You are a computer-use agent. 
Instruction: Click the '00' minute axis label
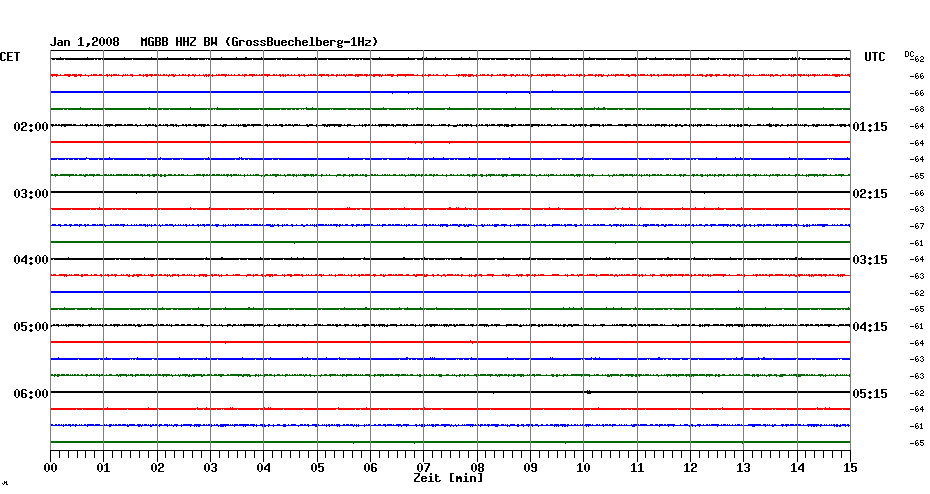click(x=50, y=468)
